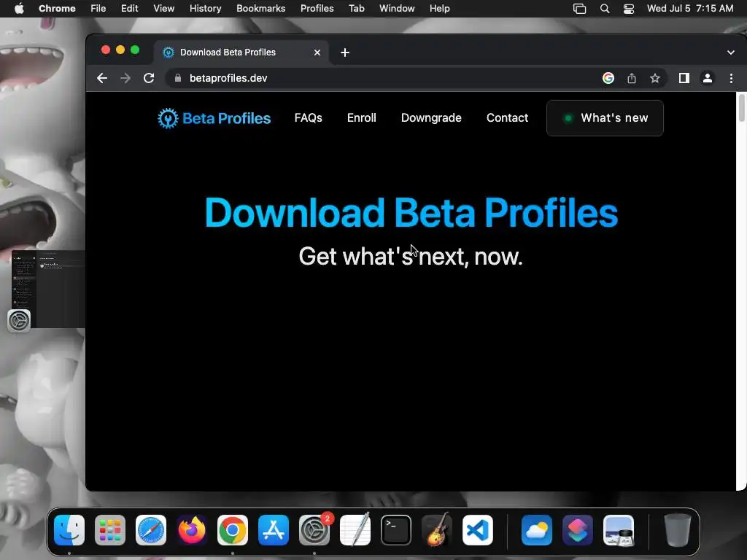The image size is (747, 560).
Task: Open the Chrome side panel
Action: point(684,78)
